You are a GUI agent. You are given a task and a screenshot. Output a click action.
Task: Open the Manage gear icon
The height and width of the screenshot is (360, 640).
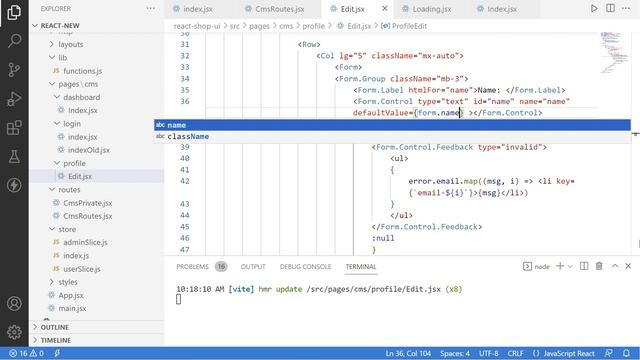coord(14,332)
